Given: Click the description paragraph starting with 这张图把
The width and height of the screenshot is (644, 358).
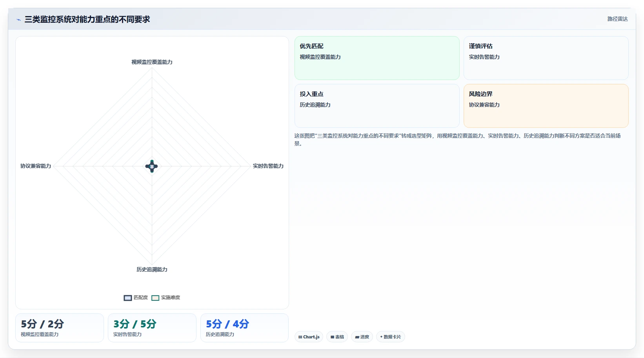Looking at the screenshot, I should coord(458,140).
